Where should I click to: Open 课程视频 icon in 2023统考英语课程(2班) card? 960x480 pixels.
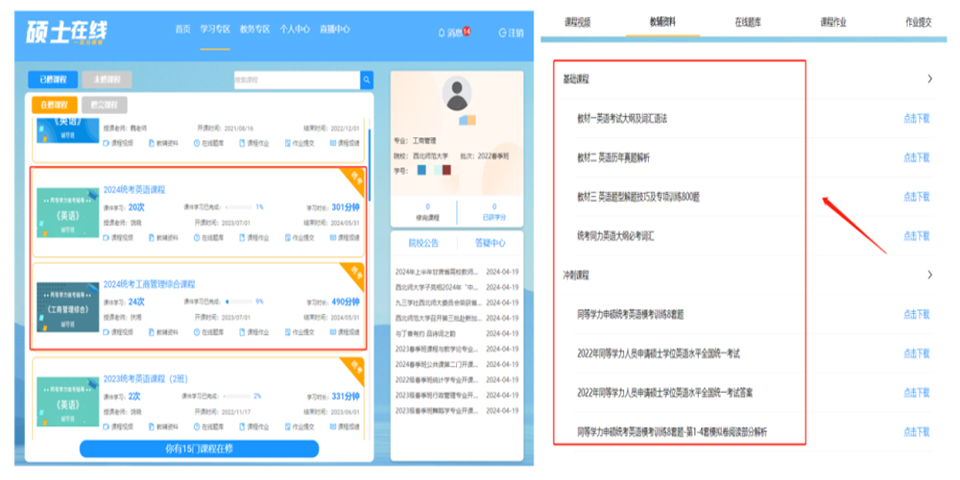(106, 427)
